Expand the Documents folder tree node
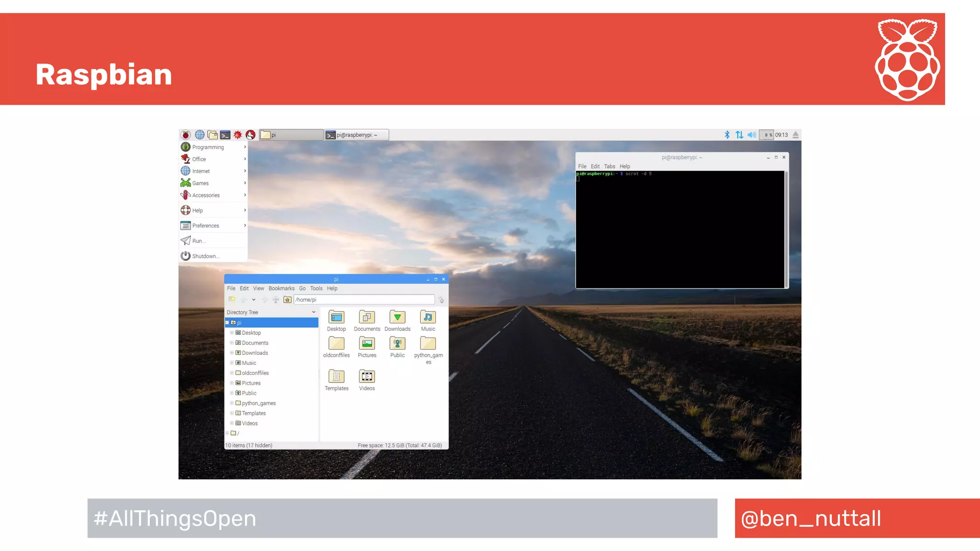Image resolution: width=980 pixels, height=551 pixels. click(232, 343)
